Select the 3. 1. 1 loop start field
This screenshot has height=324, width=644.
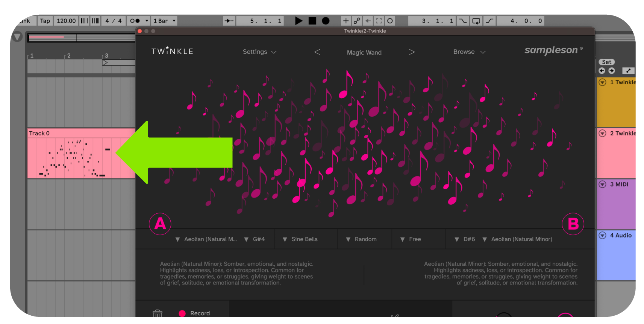[x=432, y=21]
